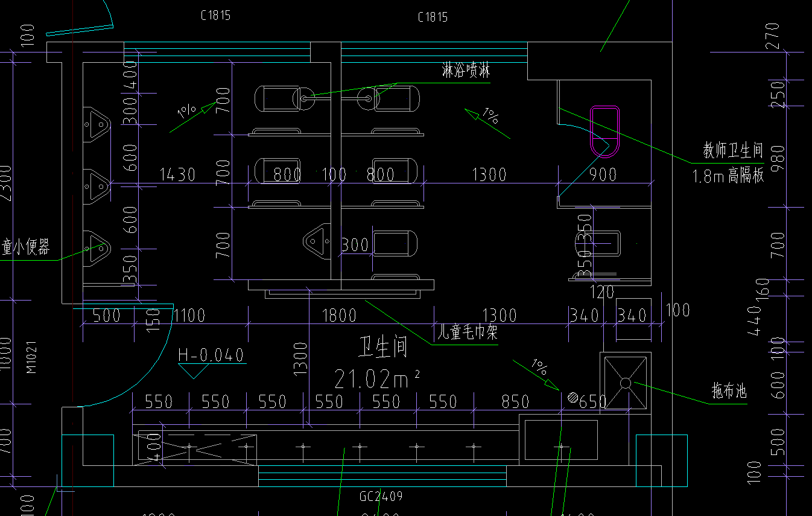Select the green slope arrow near 拖布池
812x516 pixels.
536,375
